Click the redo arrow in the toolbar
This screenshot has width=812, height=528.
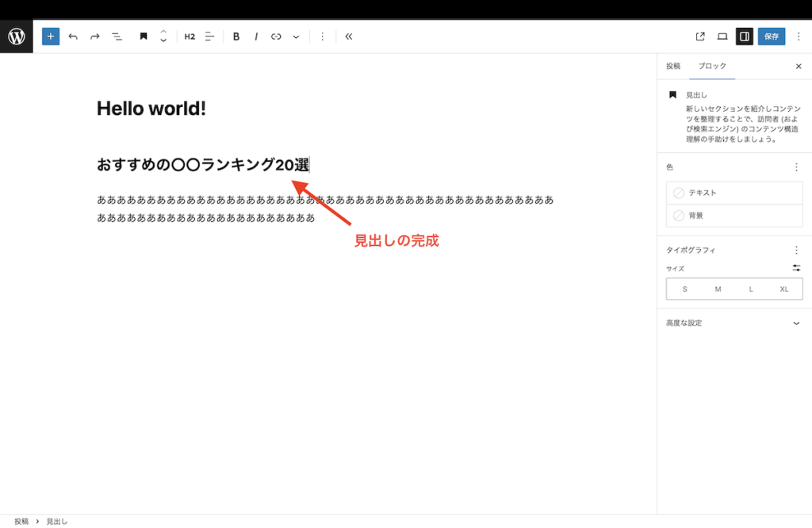click(x=94, y=36)
